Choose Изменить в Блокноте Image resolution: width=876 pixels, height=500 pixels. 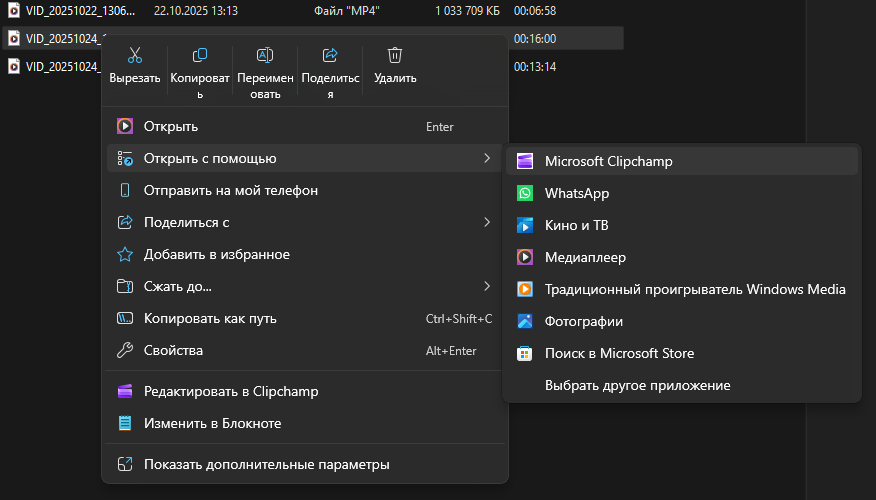point(304,423)
